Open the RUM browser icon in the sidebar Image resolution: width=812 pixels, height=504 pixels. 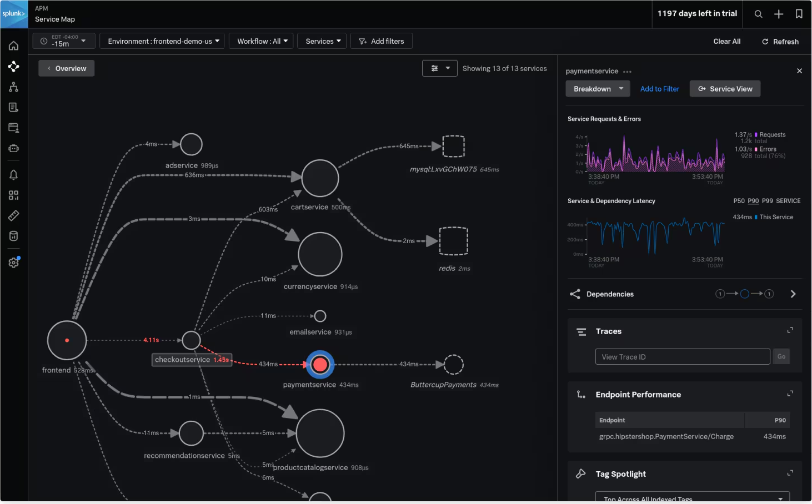coord(13,128)
